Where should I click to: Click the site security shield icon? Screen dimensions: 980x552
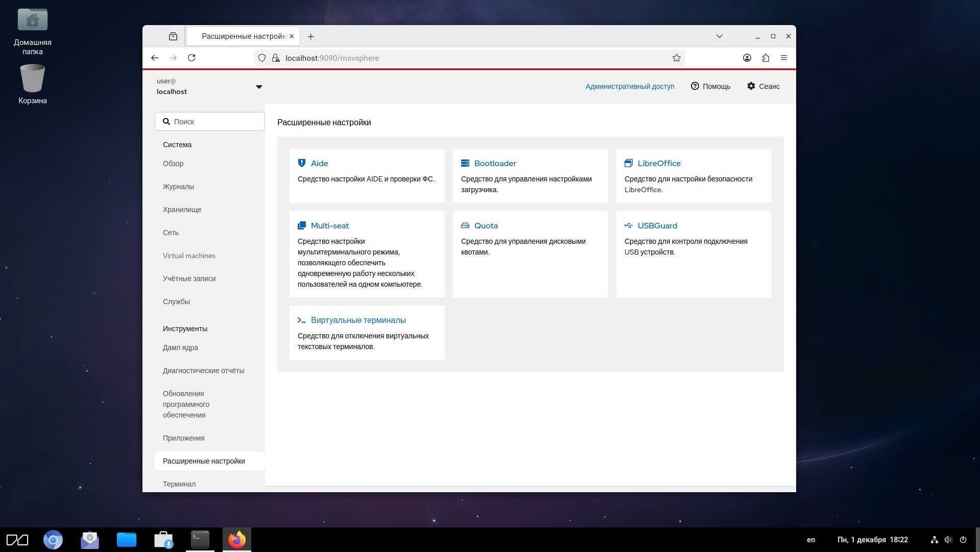tap(262, 58)
